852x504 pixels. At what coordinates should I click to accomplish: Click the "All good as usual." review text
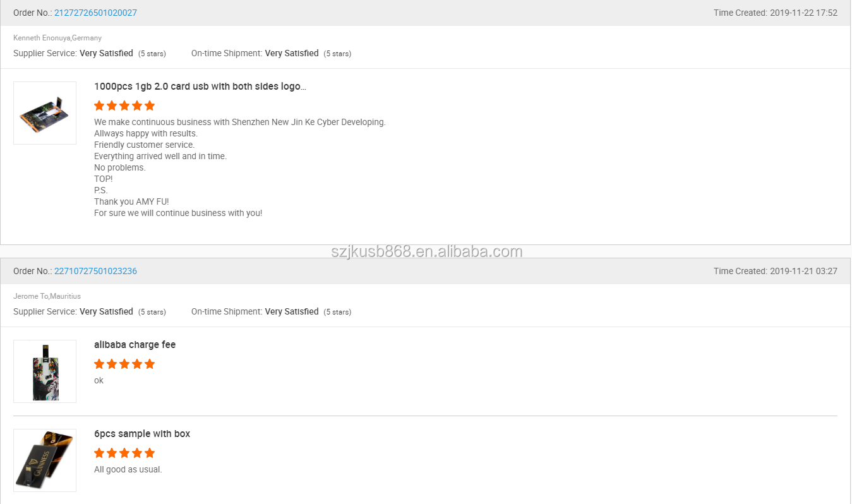tap(128, 469)
